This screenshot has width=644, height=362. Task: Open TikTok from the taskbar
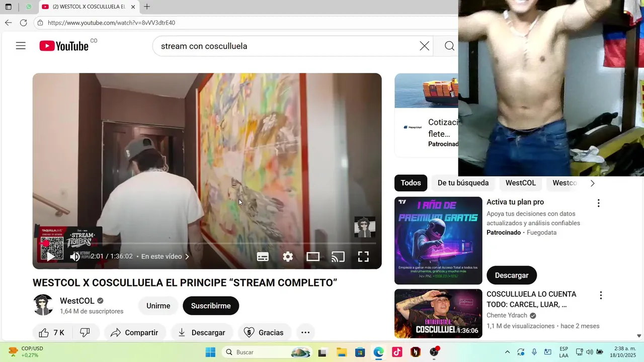[397, 352]
